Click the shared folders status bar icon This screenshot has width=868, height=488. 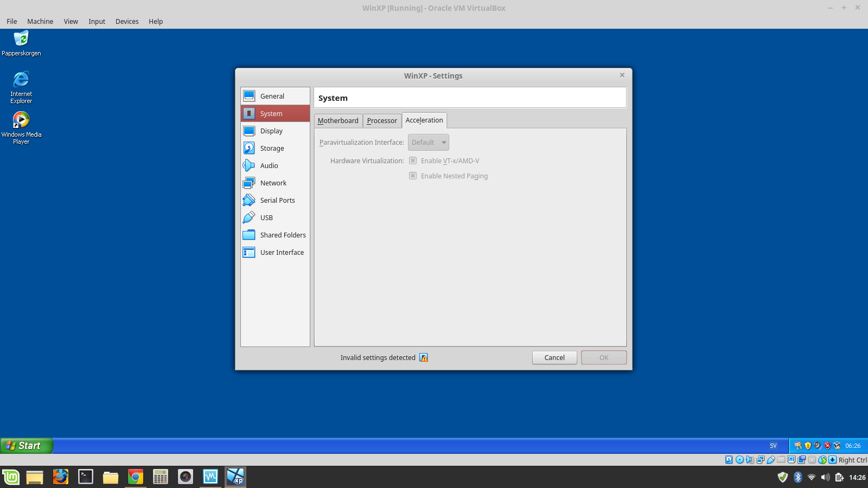[x=781, y=460]
